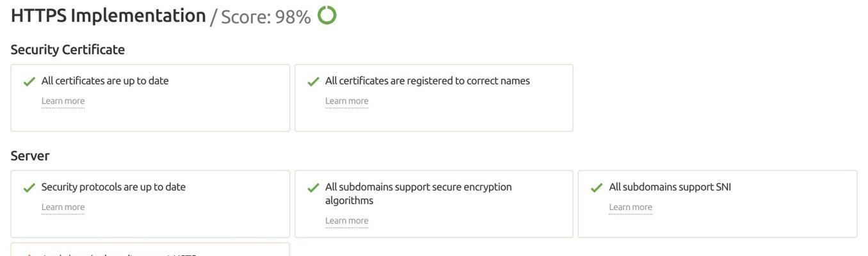Open Learn more under All subdomains support SNI

click(631, 207)
